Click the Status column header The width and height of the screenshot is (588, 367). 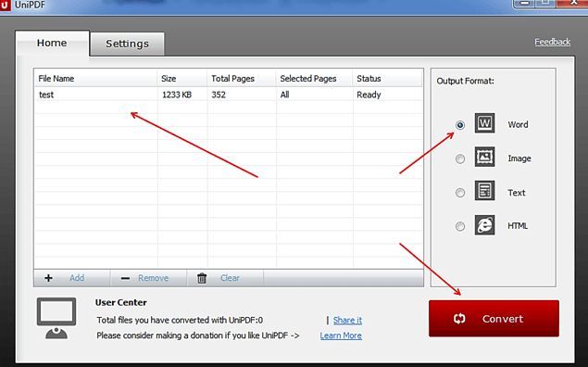(x=387, y=79)
